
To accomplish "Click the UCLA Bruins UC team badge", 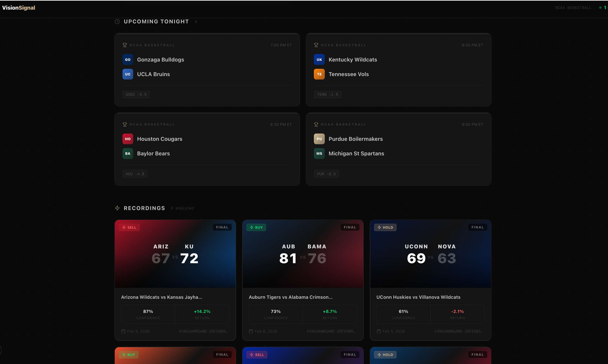I will [x=128, y=74].
